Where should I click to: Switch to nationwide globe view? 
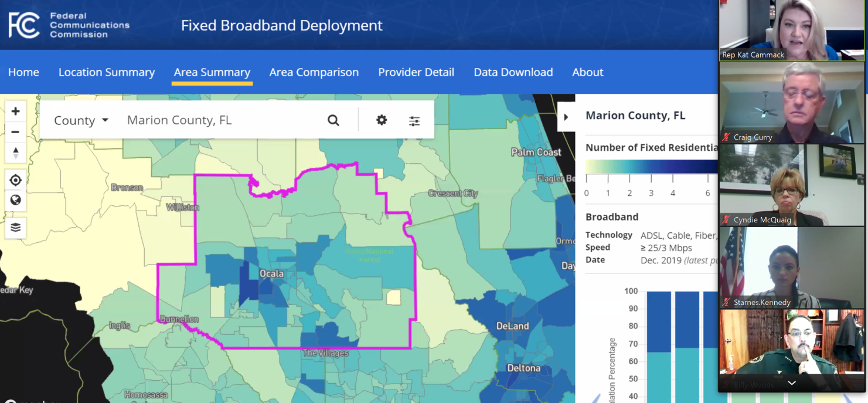pyautogui.click(x=16, y=200)
